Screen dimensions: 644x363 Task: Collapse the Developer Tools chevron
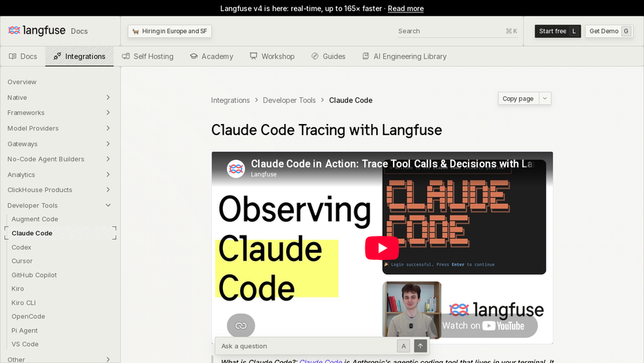pyautogui.click(x=108, y=205)
